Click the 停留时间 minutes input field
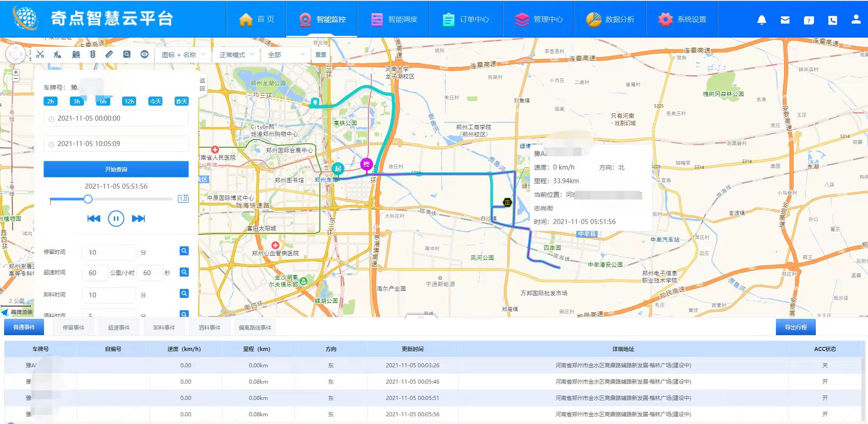Image resolution: width=868 pixels, height=424 pixels. click(109, 253)
